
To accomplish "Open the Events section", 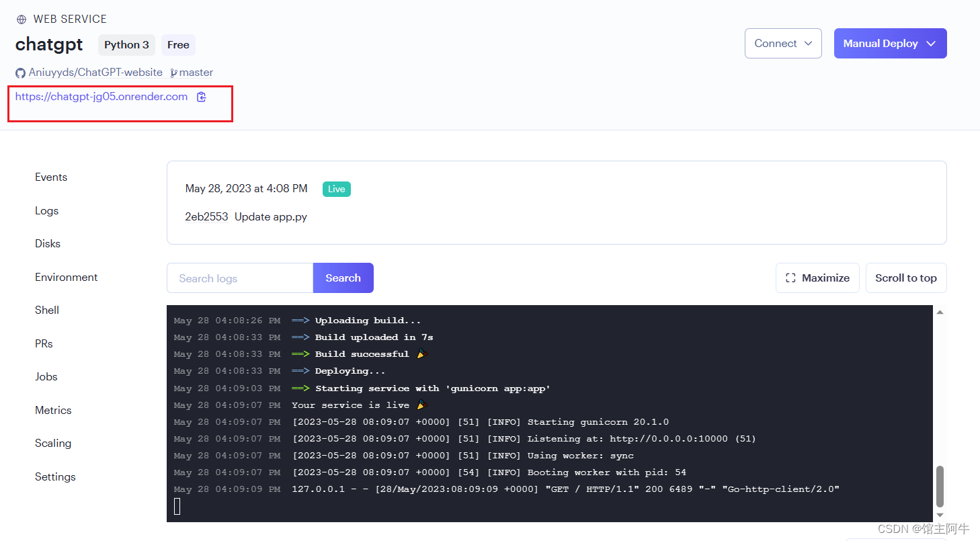I will 51,177.
